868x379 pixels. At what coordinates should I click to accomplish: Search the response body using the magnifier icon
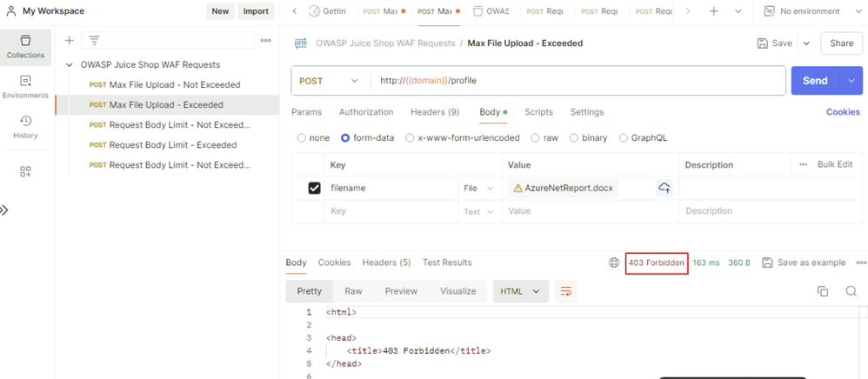(851, 291)
